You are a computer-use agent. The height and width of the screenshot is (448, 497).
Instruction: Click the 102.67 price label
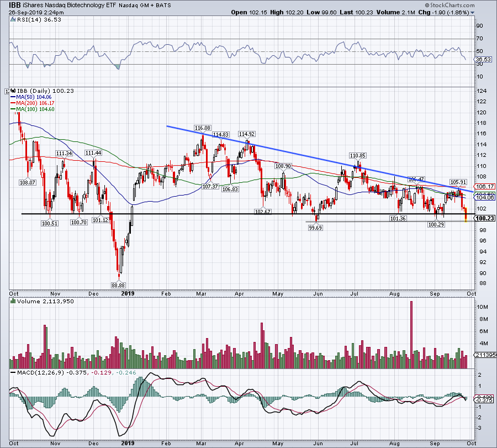point(262,212)
